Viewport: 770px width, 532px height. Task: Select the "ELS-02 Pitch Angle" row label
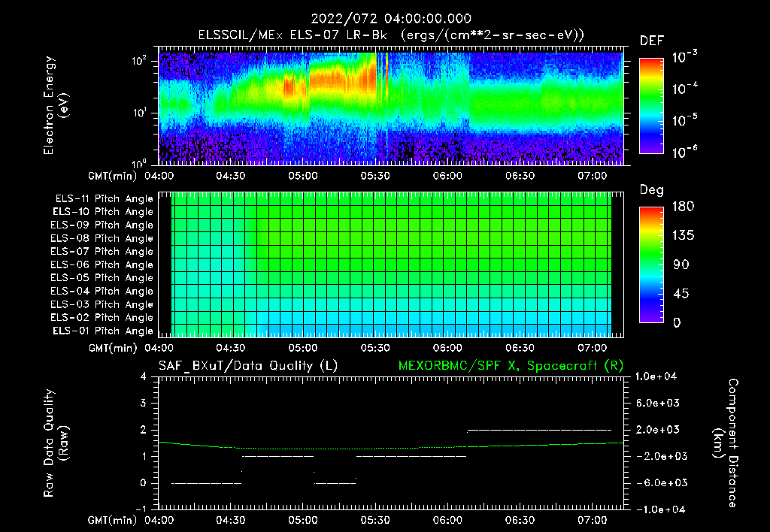point(102,318)
